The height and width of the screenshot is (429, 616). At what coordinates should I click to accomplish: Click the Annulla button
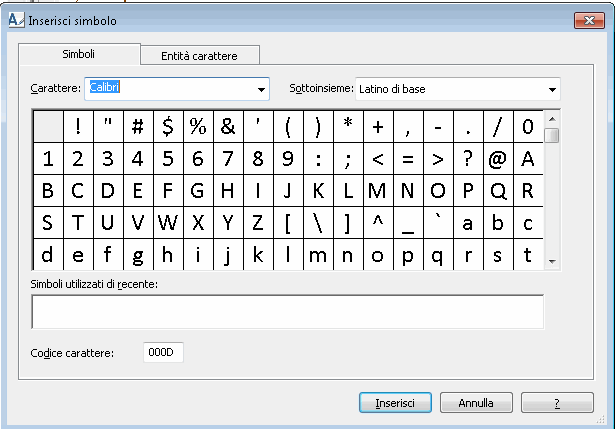(x=476, y=403)
